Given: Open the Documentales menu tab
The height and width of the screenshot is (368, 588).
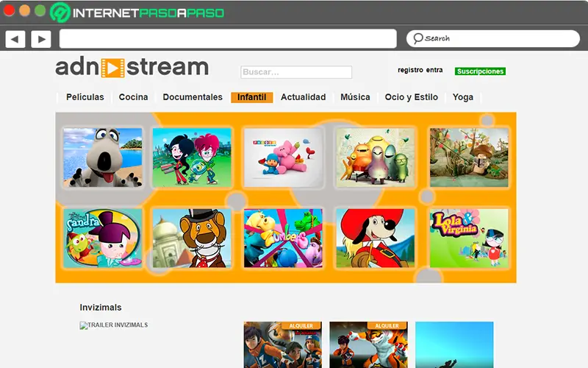Looking at the screenshot, I should (x=193, y=97).
